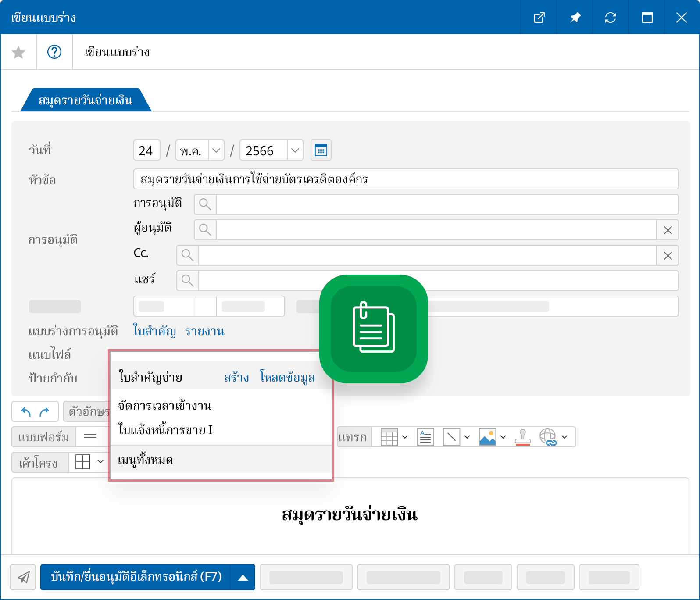Insert a table from the แทรก toolbar
700x600 pixels.
pyautogui.click(x=389, y=437)
